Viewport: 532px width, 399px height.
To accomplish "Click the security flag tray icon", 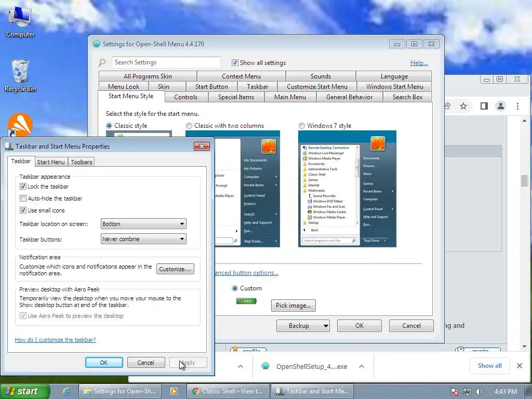I will tap(455, 392).
